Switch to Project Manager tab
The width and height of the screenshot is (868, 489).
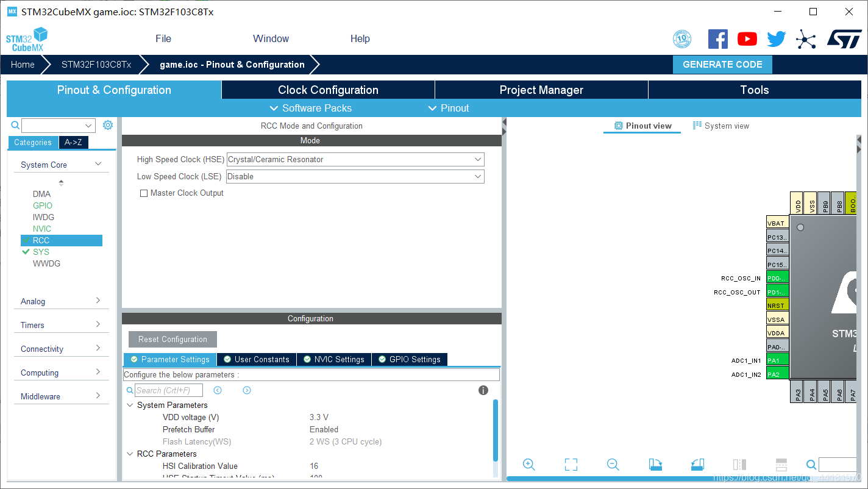[541, 90]
